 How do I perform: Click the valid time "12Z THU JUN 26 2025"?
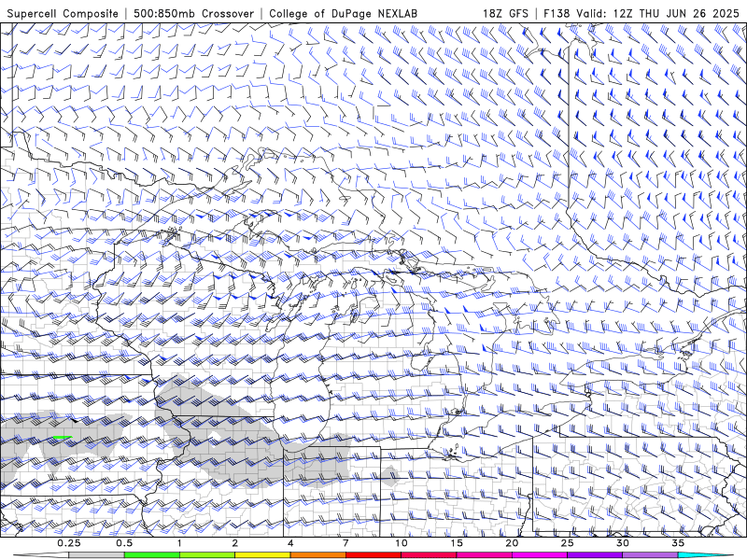click(x=676, y=13)
